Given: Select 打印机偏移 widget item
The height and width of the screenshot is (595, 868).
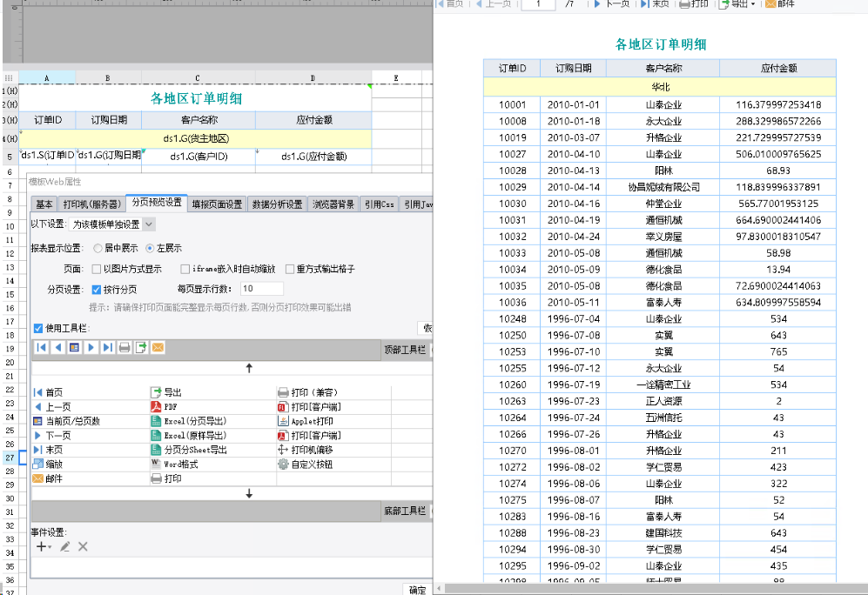Looking at the screenshot, I should (306, 450).
